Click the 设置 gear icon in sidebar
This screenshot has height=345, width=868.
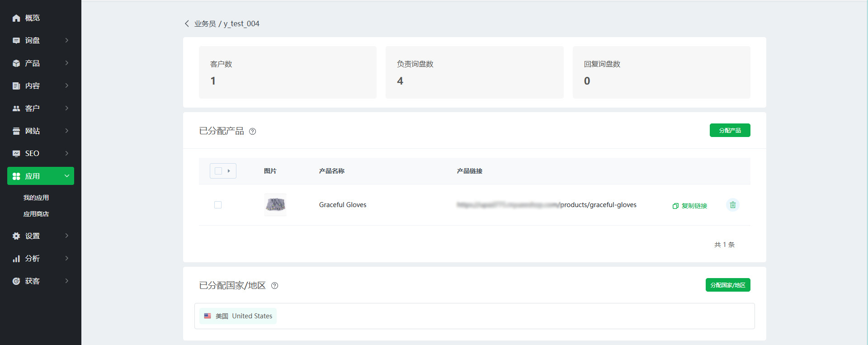click(x=16, y=236)
